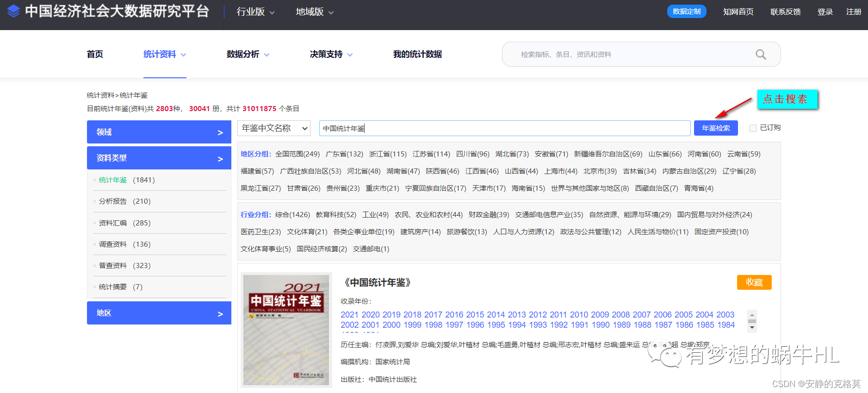Click the platform logo icon
This screenshot has height=393, width=868.
click(14, 11)
